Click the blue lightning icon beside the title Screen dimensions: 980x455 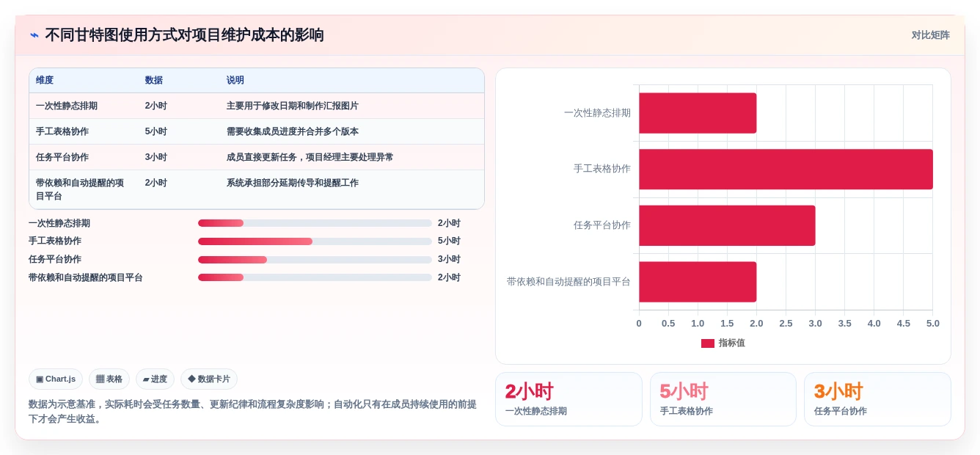[x=34, y=35]
